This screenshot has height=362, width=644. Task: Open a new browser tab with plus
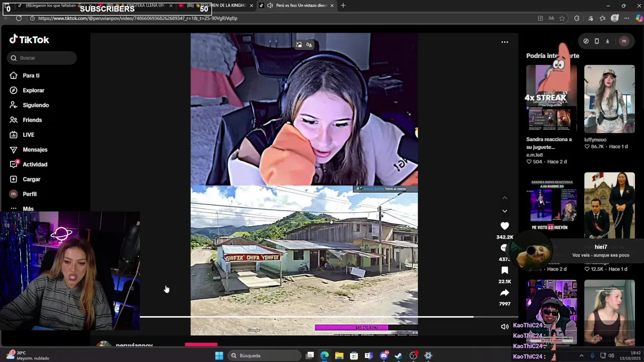(343, 6)
